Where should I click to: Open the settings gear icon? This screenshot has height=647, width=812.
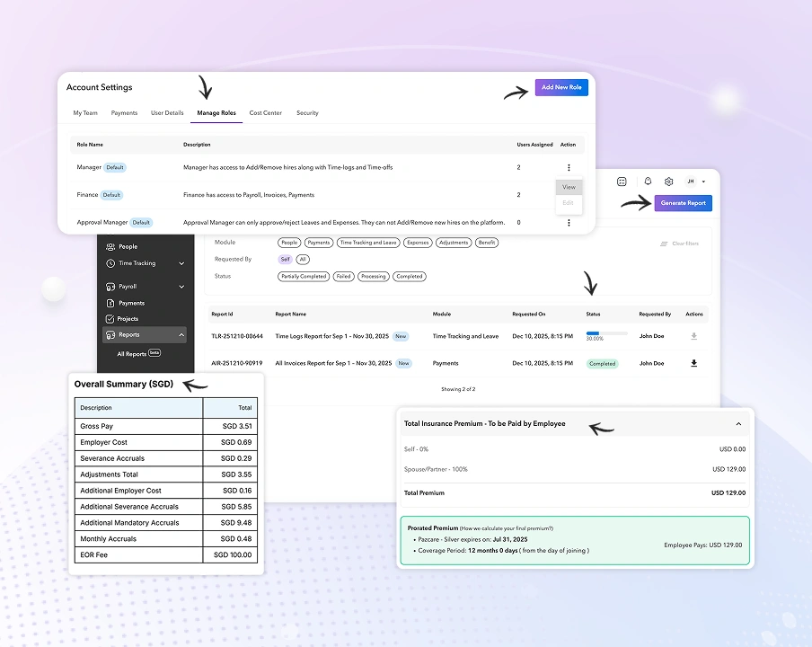coord(668,182)
